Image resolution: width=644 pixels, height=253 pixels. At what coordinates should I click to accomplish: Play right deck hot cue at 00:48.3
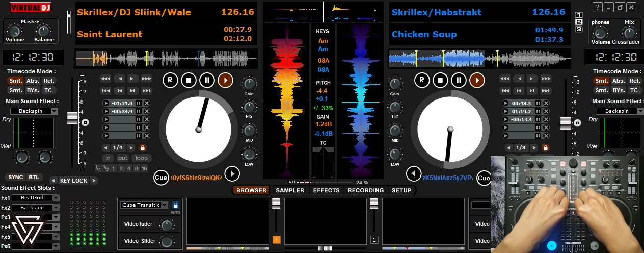pos(505,104)
